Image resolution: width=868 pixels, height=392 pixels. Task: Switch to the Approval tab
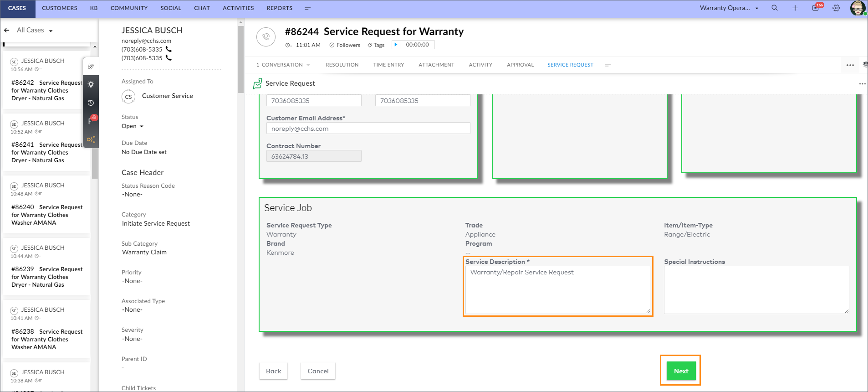coord(520,65)
